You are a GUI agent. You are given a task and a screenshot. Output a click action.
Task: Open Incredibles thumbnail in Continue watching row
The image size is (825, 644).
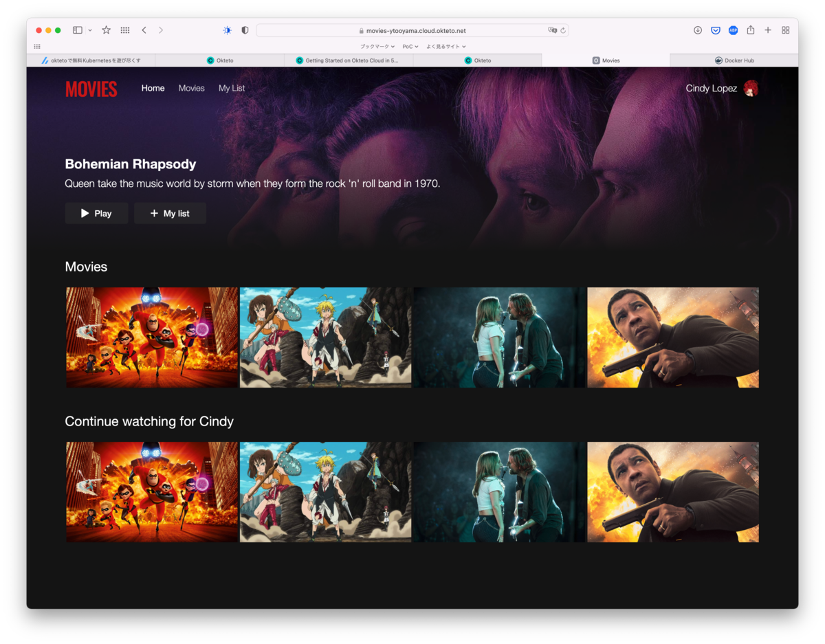[152, 492]
